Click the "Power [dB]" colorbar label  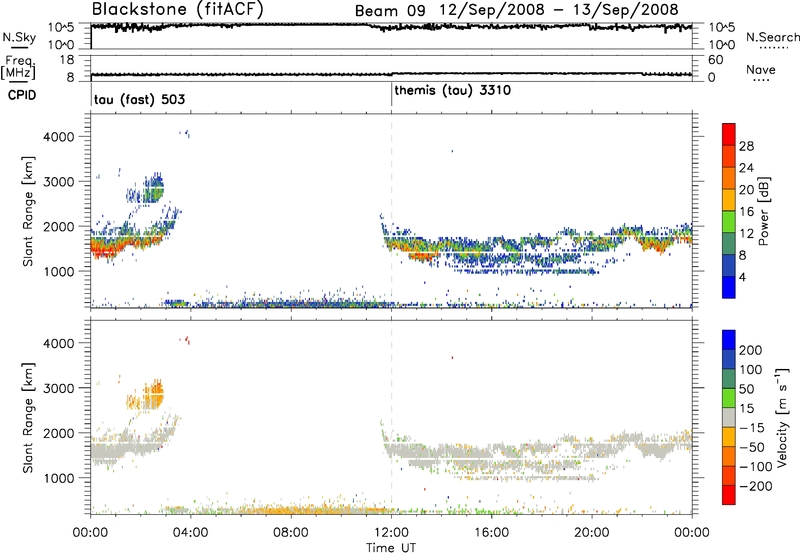763,211
